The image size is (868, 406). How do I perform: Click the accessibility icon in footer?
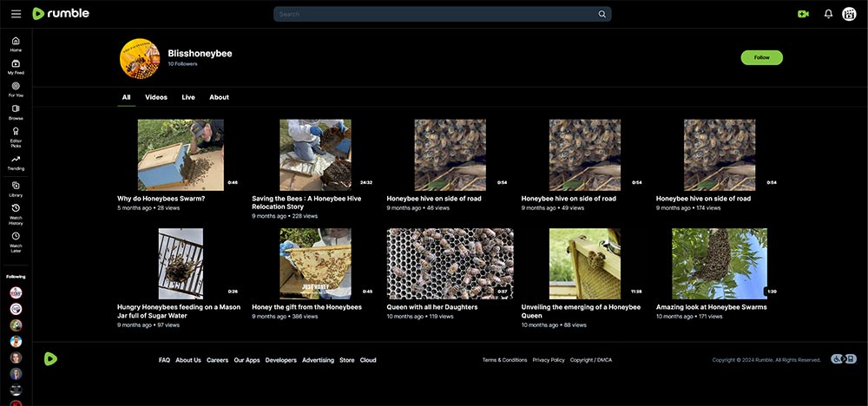(x=844, y=359)
